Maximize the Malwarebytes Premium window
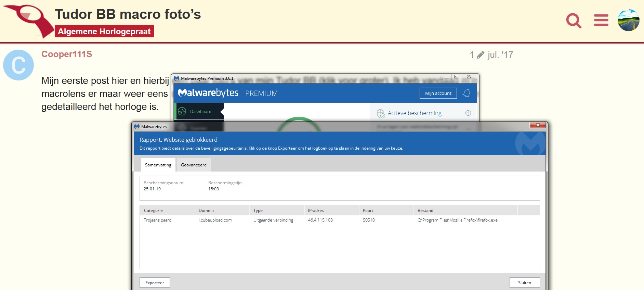 click(456, 77)
